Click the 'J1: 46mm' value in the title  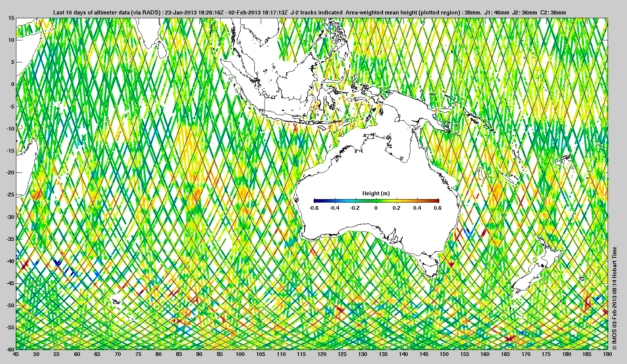[497, 13]
